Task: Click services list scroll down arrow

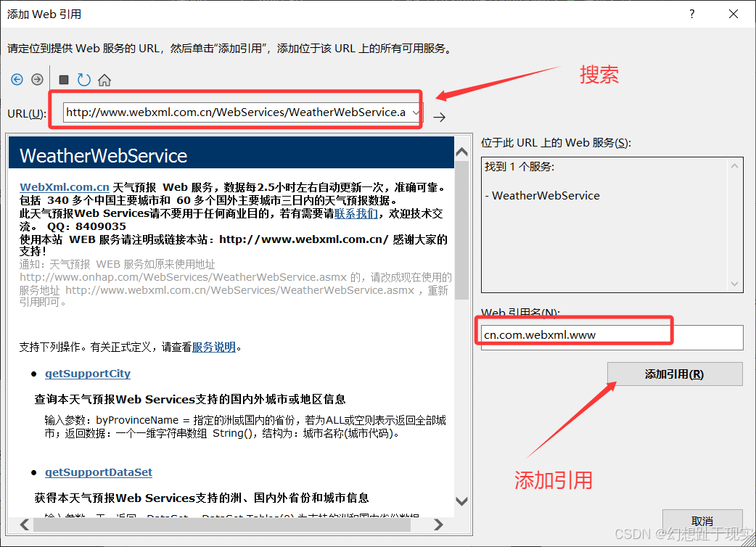Action: 734,284
